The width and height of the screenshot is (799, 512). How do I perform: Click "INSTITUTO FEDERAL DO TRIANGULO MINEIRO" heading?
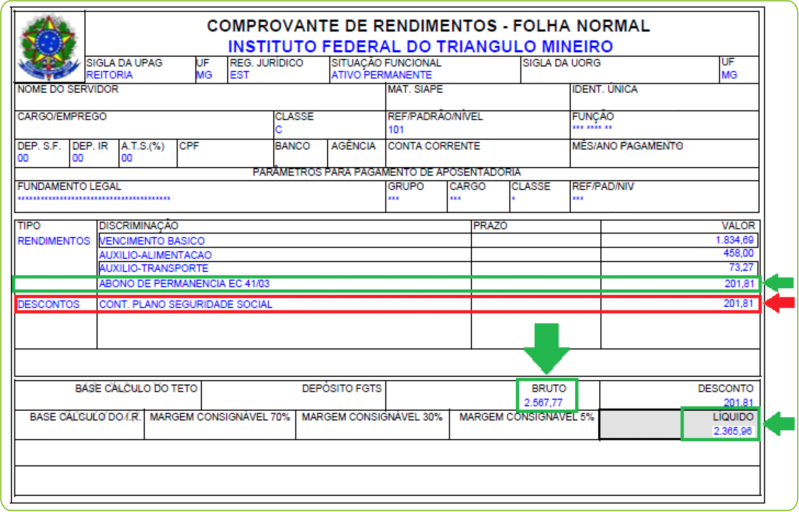coord(420,46)
